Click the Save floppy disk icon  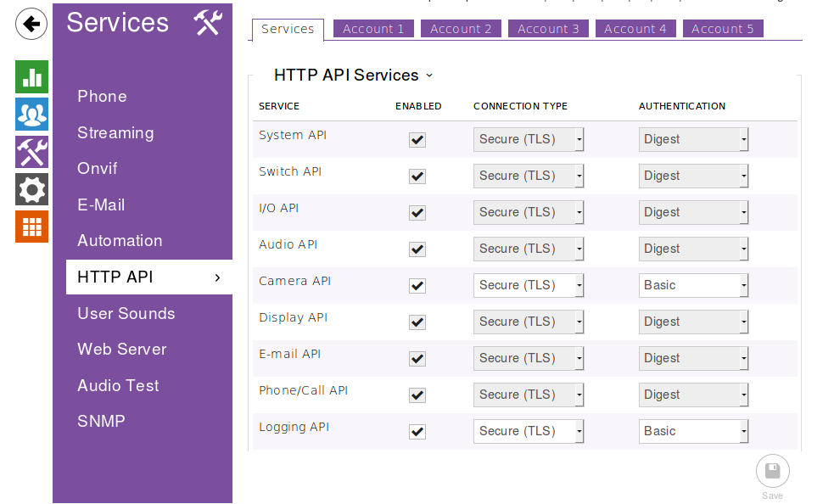point(772,472)
